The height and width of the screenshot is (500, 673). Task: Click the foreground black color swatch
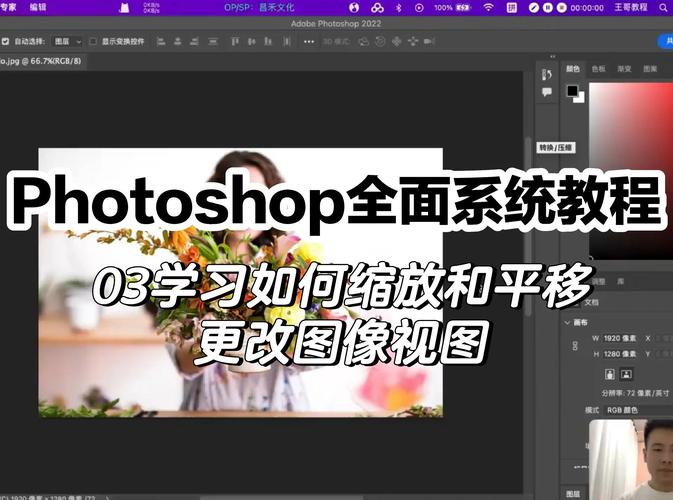[572, 91]
